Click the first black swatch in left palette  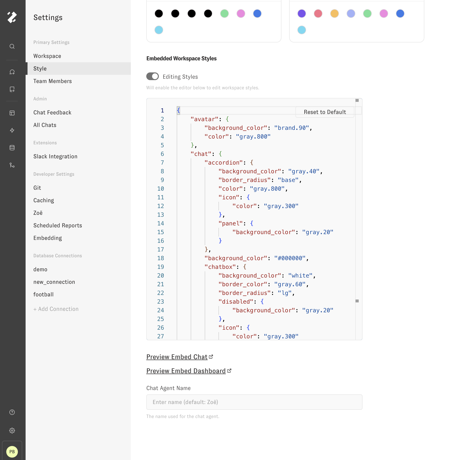[x=159, y=14]
